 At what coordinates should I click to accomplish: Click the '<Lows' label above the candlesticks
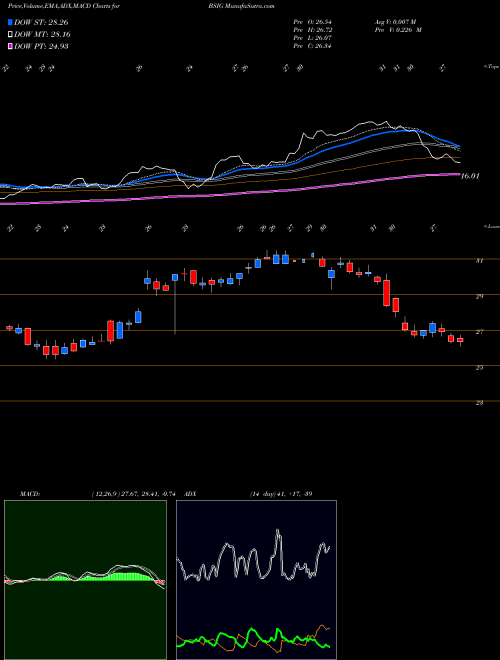[x=491, y=226]
